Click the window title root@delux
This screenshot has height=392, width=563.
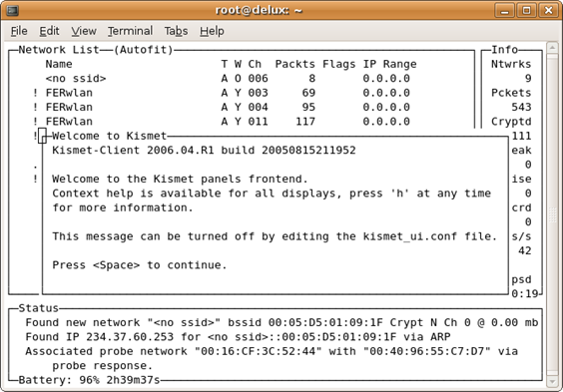pyautogui.click(x=259, y=10)
